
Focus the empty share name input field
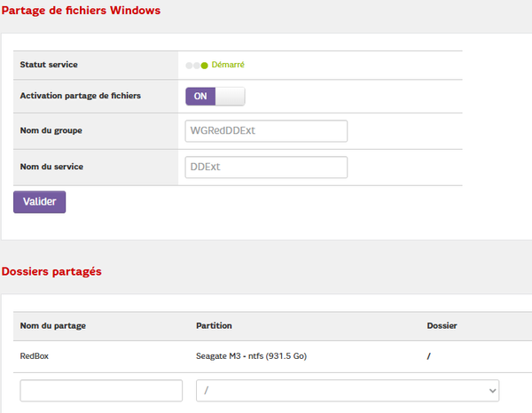click(x=101, y=391)
